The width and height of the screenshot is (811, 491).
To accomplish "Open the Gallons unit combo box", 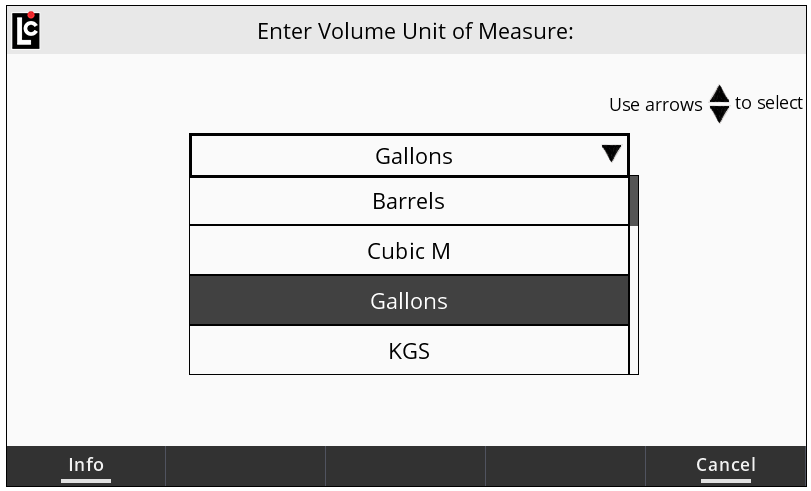I will tap(409, 156).
